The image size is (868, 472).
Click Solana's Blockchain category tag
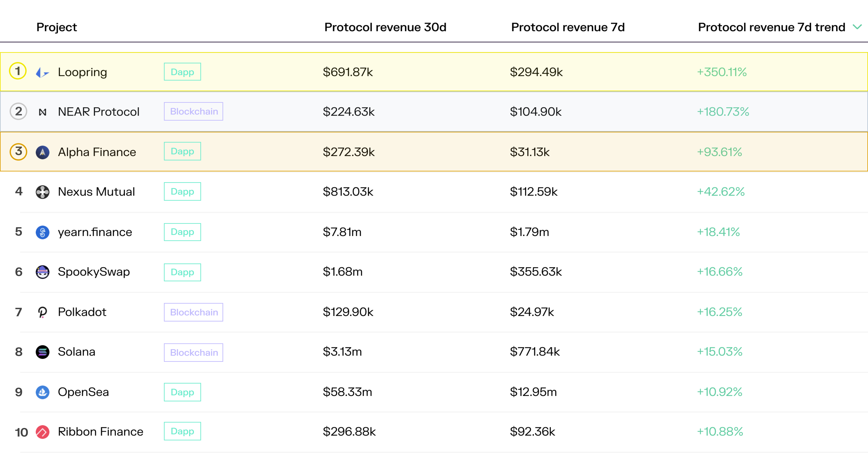point(193,353)
